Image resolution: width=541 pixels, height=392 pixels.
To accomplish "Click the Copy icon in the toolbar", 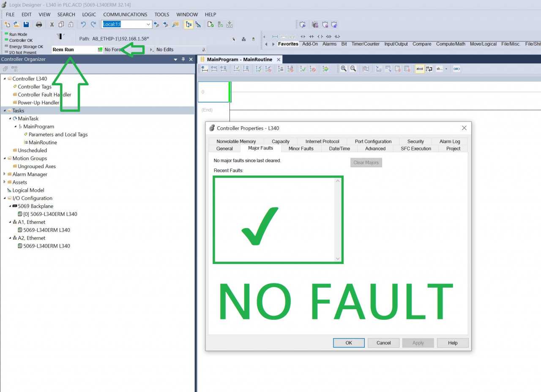I will click(x=61, y=24).
